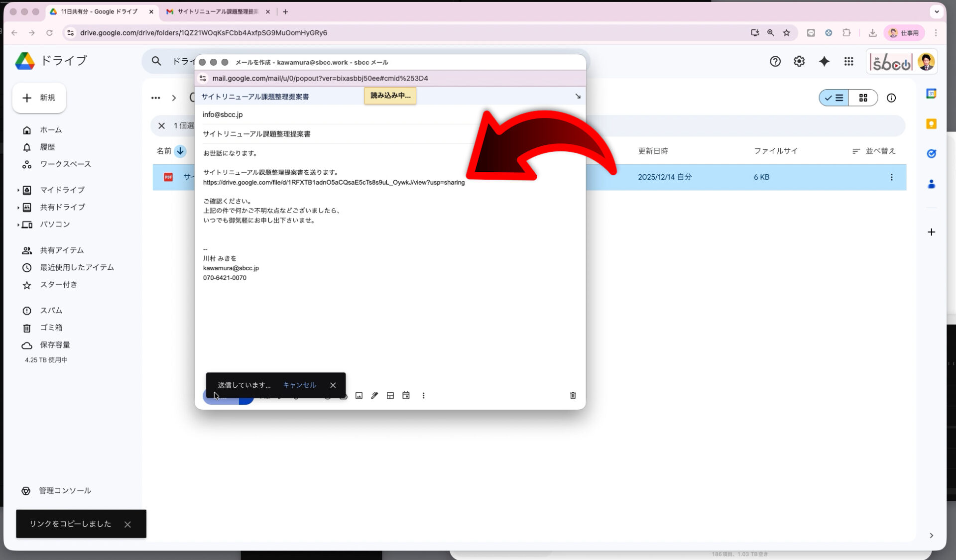Cancel sending the email via キャンセル
Viewport: 956px width, 560px height.
click(299, 385)
